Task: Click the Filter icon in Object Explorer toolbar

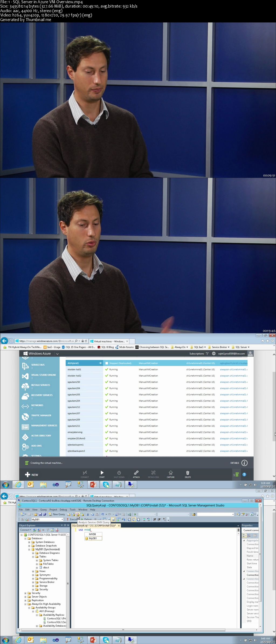Action: [x=48, y=530]
